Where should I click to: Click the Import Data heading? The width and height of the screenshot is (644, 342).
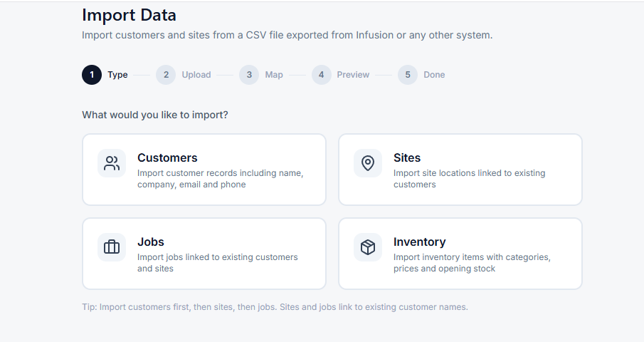(x=129, y=15)
